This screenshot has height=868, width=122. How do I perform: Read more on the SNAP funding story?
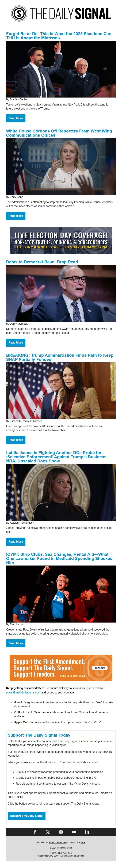point(16,440)
